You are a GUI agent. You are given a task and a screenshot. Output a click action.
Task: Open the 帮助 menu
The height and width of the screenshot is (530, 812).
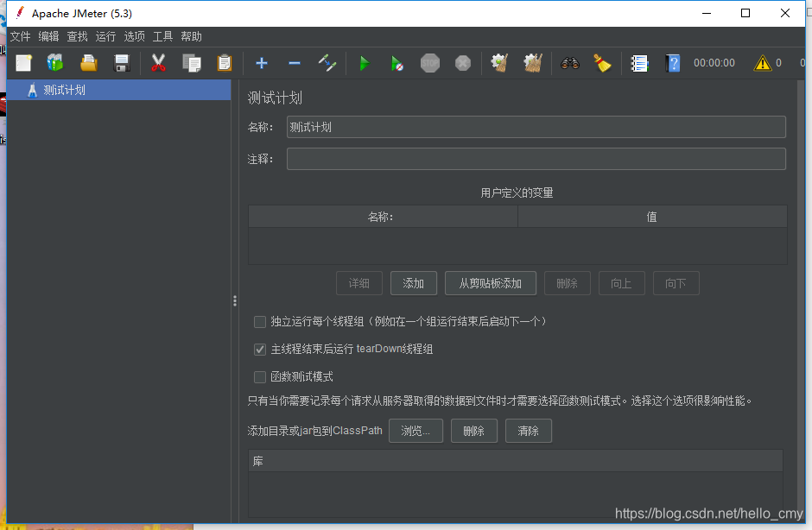[191, 36]
